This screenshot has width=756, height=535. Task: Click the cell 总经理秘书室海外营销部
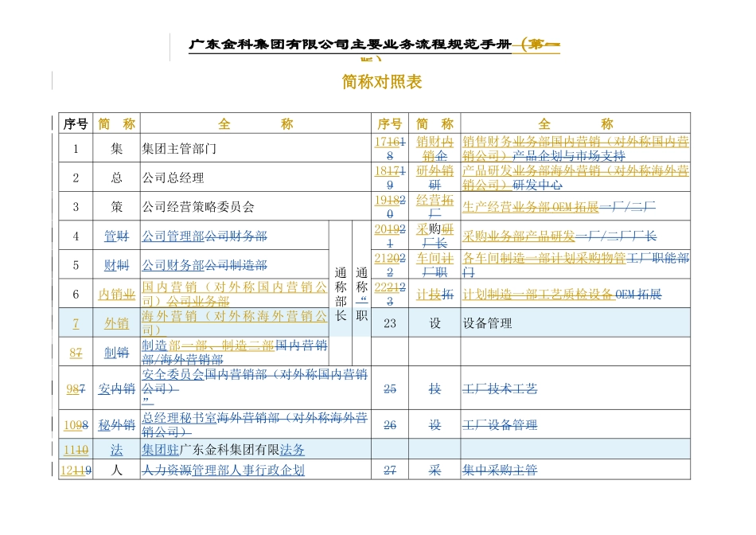(255, 424)
